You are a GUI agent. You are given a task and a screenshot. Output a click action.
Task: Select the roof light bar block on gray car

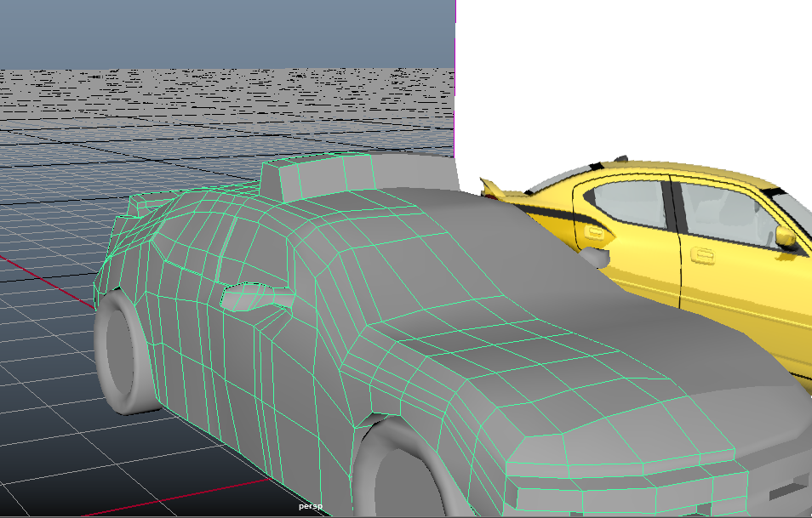357,176
